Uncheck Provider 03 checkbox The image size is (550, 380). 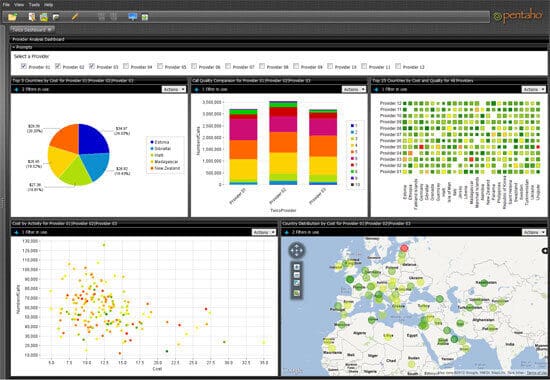coord(92,66)
